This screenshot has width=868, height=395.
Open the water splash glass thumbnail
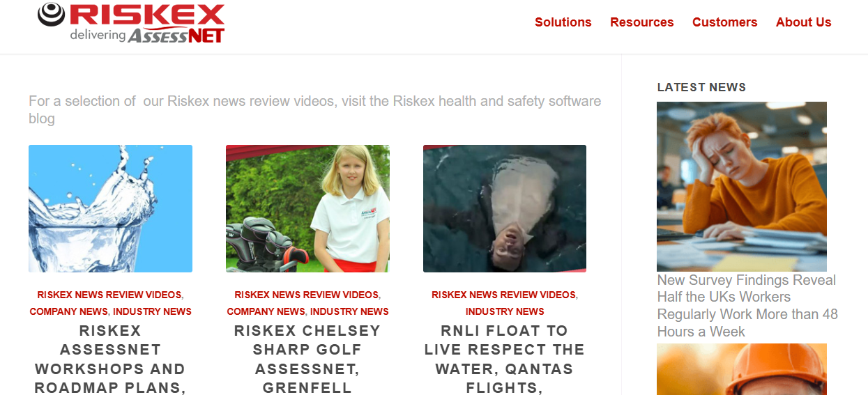pos(110,208)
